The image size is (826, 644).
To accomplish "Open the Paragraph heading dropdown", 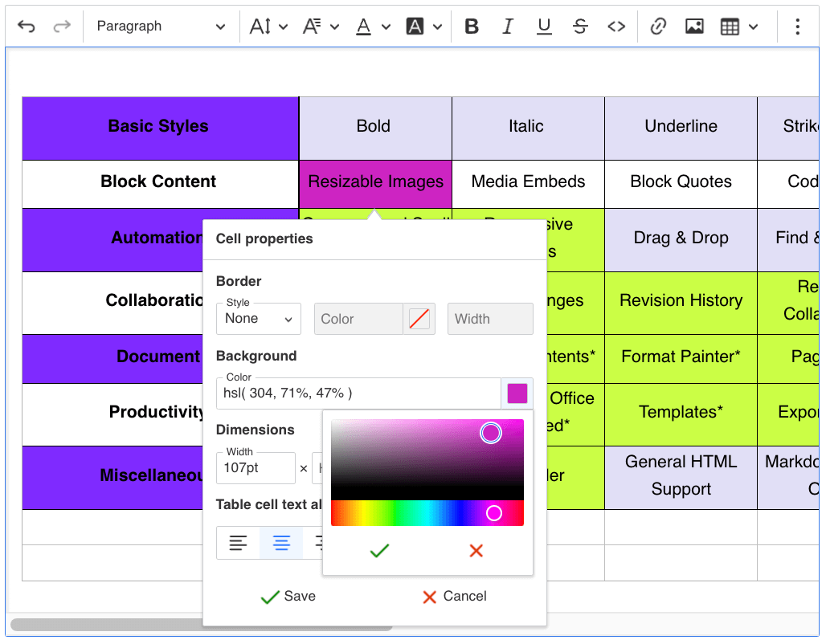I will tap(161, 26).
